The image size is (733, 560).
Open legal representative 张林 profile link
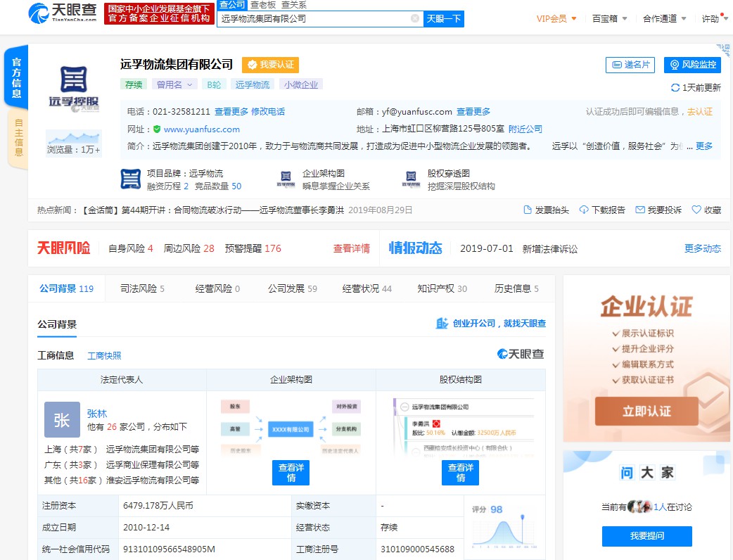point(97,414)
